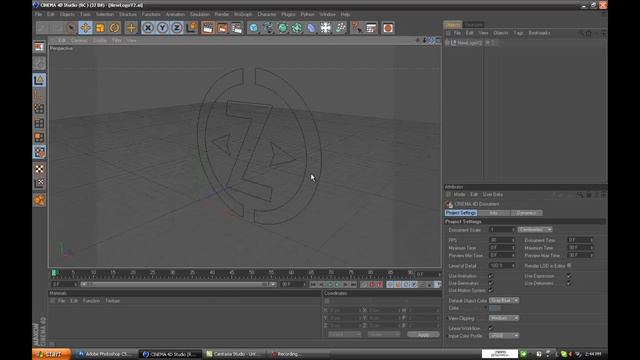
Task: Open the viewport Display menu
Action: coord(100,40)
